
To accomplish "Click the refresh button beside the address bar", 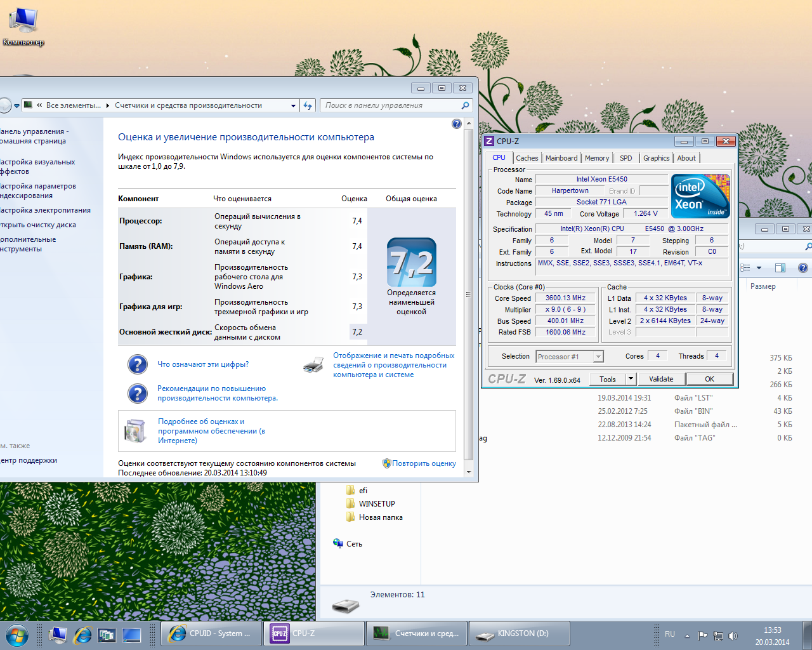I will point(308,105).
